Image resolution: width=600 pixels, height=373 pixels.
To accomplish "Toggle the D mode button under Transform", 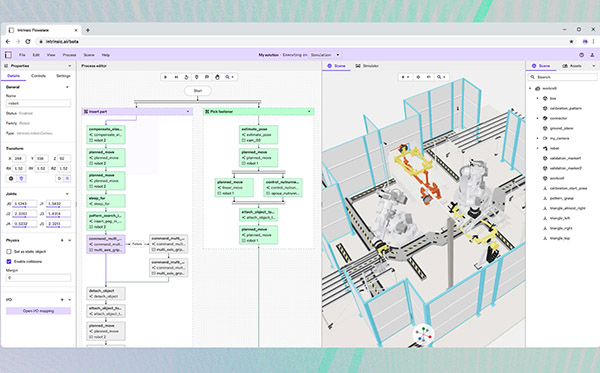I will pos(59,178).
